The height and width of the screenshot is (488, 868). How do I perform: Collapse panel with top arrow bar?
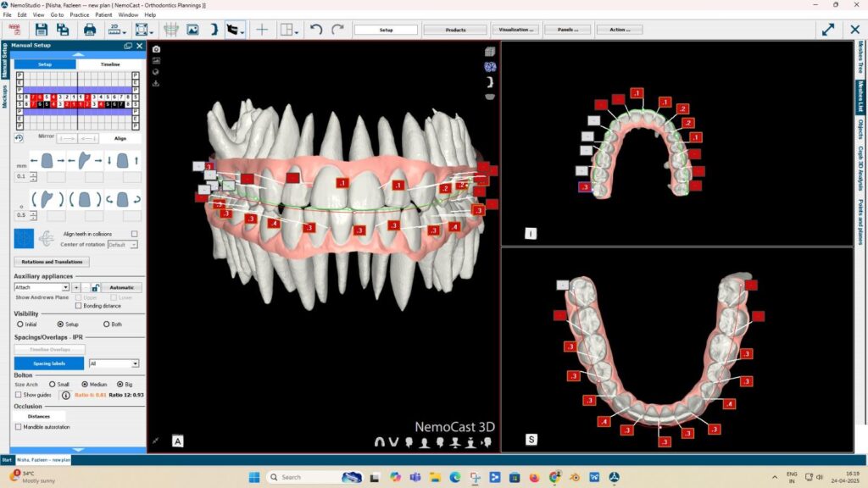[x=78, y=55]
